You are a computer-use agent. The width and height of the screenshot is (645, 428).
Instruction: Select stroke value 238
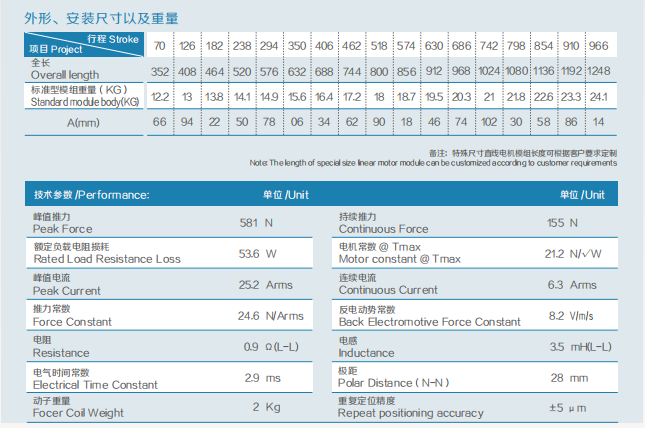[x=242, y=46]
